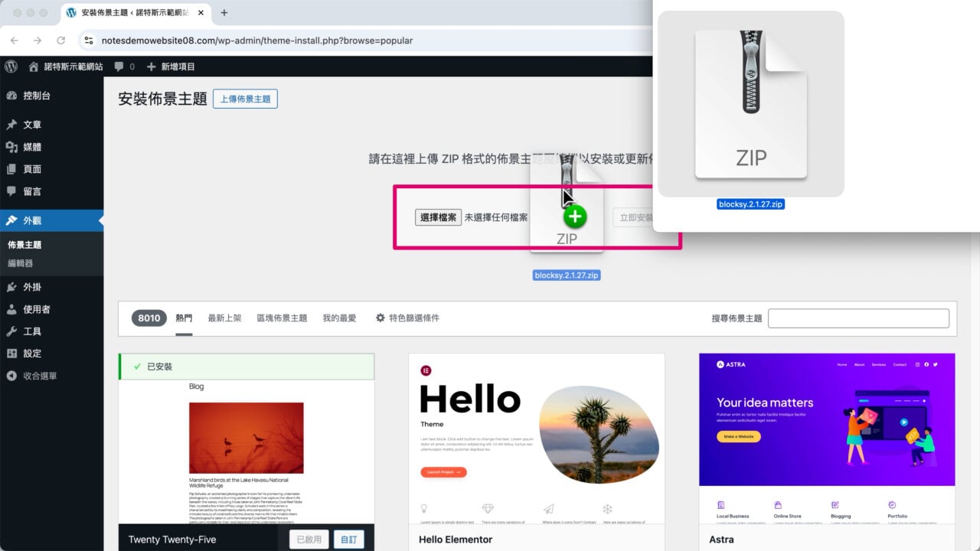This screenshot has height=551, width=980.
Task: Click the gear icon for 特色篩選條件
Action: (380, 318)
